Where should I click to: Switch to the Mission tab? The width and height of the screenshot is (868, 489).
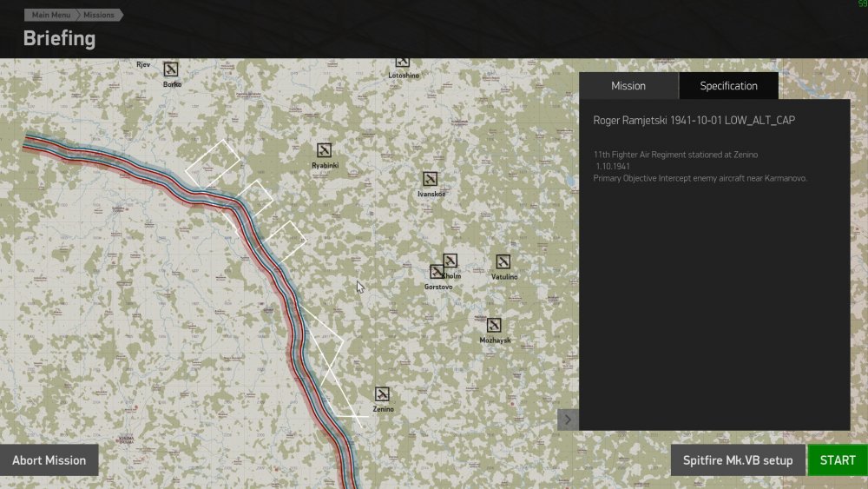pyautogui.click(x=628, y=86)
